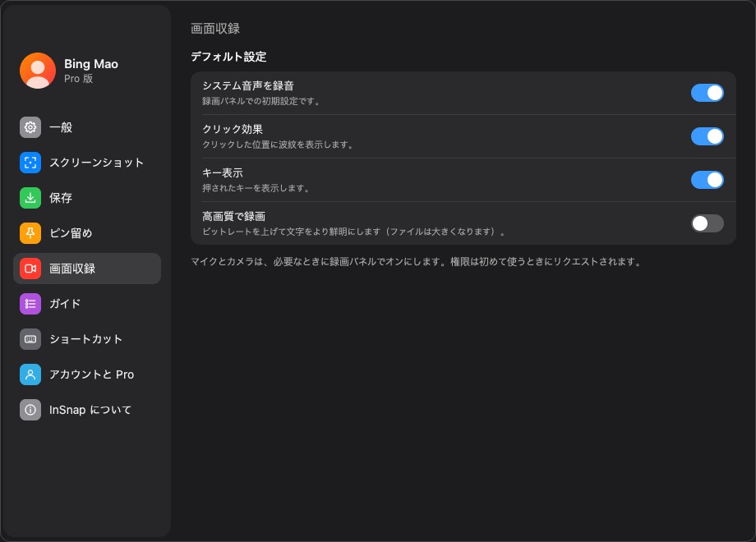Click the キー表示 label
Image resolution: width=756 pixels, height=542 pixels.
(222, 172)
